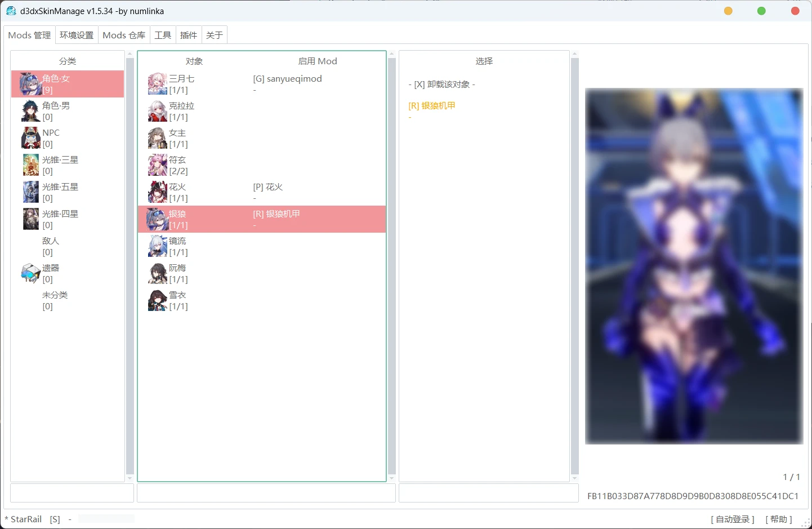Click the 阮梅 character avatar
The width and height of the screenshot is (812, 529).
click(x=157, y=273)
